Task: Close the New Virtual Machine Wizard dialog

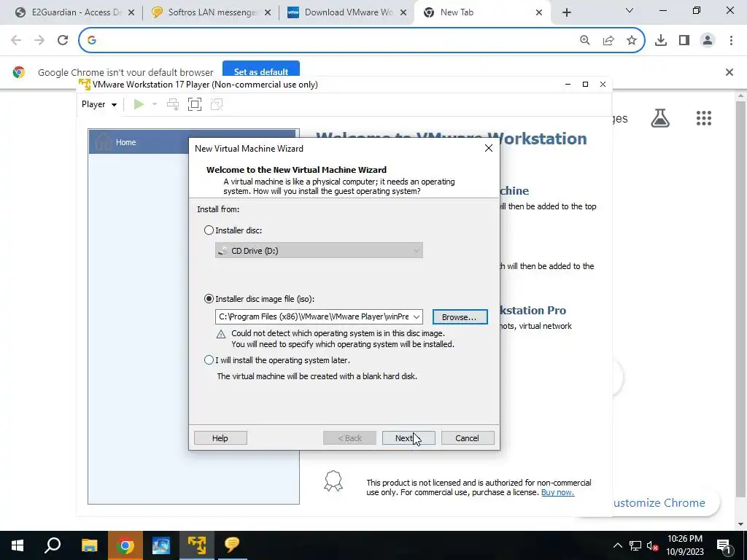Action: click(x=488, y=148)
